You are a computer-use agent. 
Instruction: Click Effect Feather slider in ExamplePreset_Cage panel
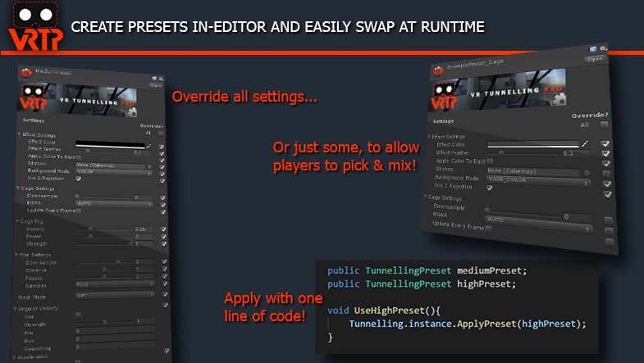tap(523, 153)
